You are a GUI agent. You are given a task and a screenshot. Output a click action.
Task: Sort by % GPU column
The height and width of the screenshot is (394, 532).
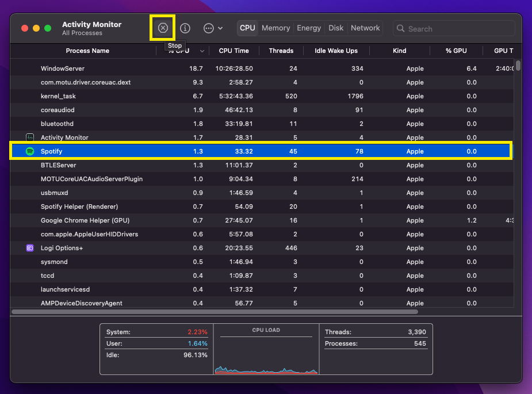coord(456,51)
